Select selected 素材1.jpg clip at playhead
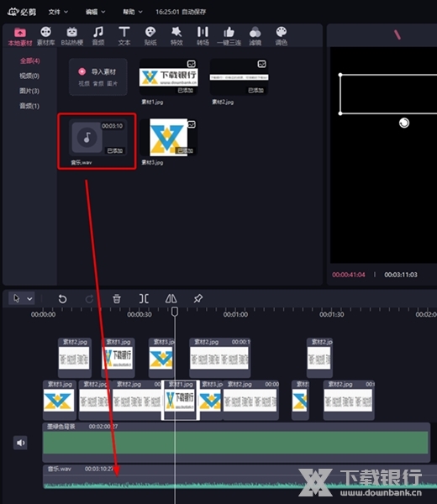 [x=180, y=400]
